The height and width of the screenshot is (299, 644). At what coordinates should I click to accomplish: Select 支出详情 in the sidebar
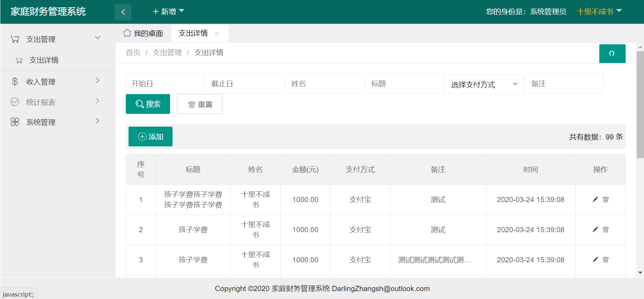[x=44, y=60]
